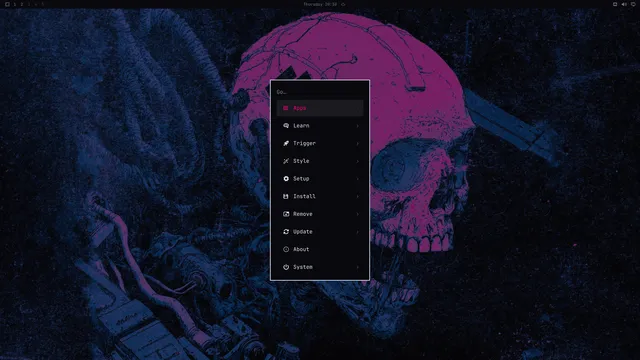The width and height of the screenshot is (640, 360).
Task: Click the volume speaker icon in top bar
Action: pyautogui.click(x=624, y=4)
